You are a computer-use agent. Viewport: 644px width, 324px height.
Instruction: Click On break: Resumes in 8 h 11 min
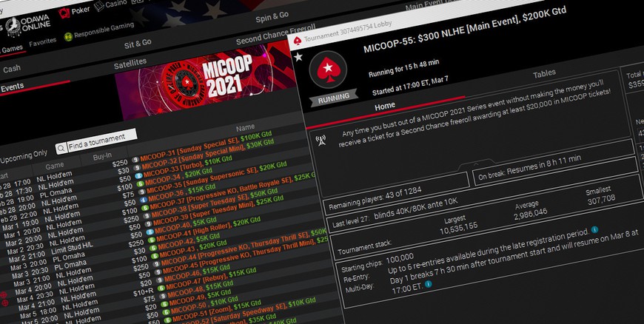pos(530,167)
